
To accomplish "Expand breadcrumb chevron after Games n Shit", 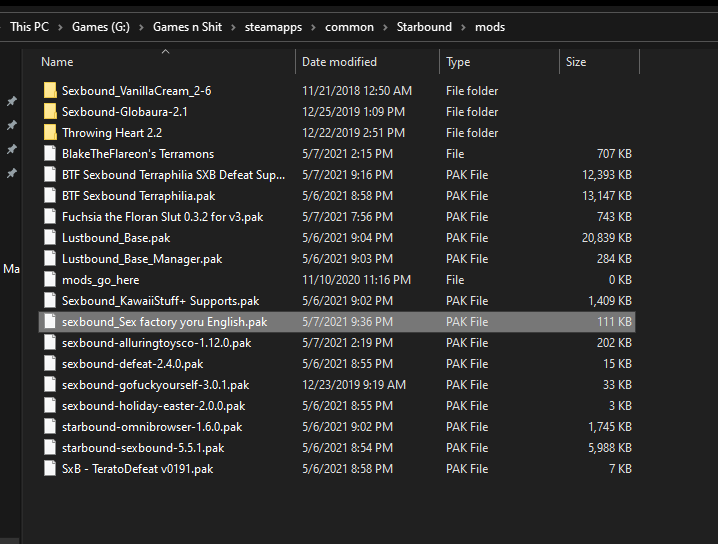I will tap(233, 27).
